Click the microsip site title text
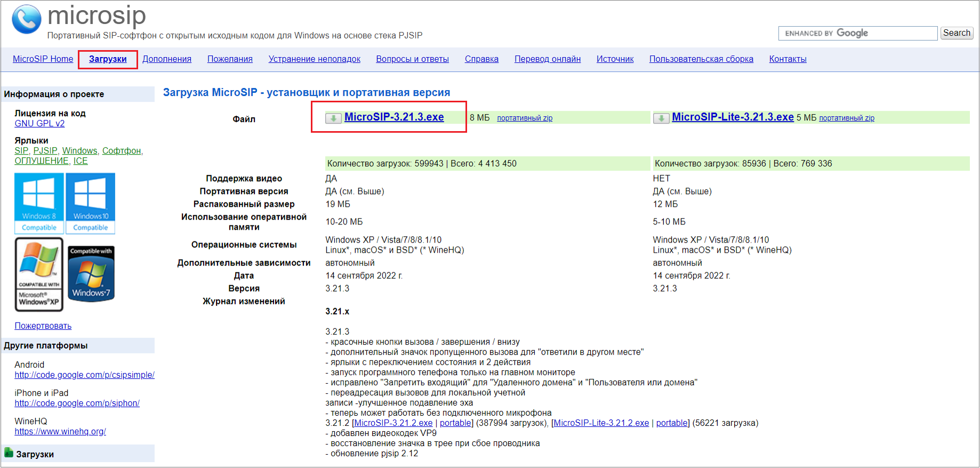 click(x=97, y=15)
